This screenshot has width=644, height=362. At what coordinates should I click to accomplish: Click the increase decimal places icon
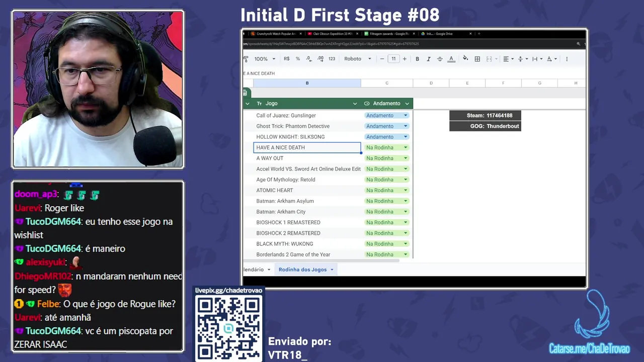pos(320,59)
